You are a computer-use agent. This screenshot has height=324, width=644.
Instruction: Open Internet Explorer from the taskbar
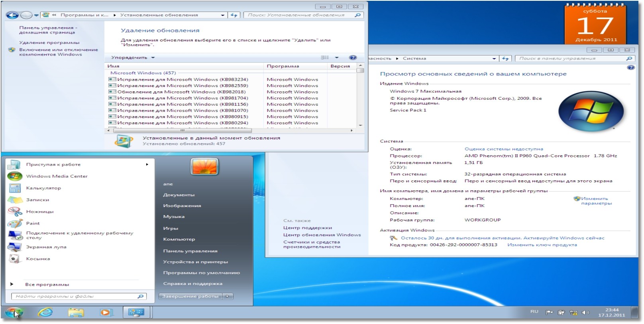(x=45, y=312)
